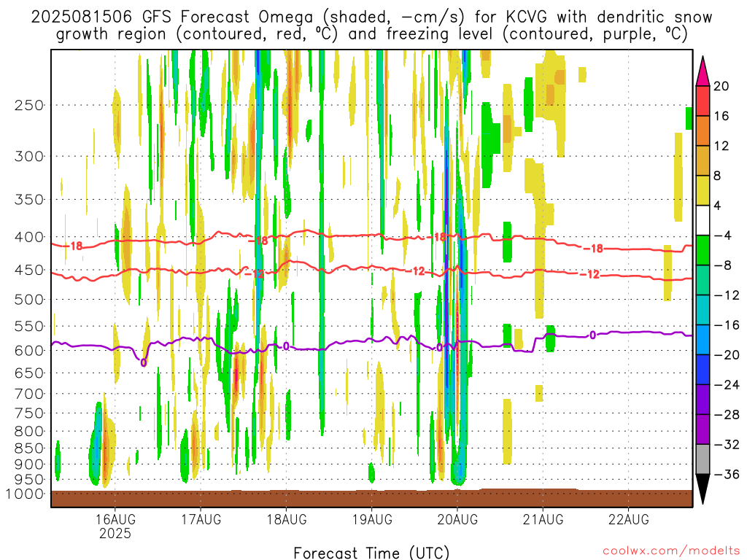
Task: Click the colorbar value 8 label
Action: click(x=717, y=176)
